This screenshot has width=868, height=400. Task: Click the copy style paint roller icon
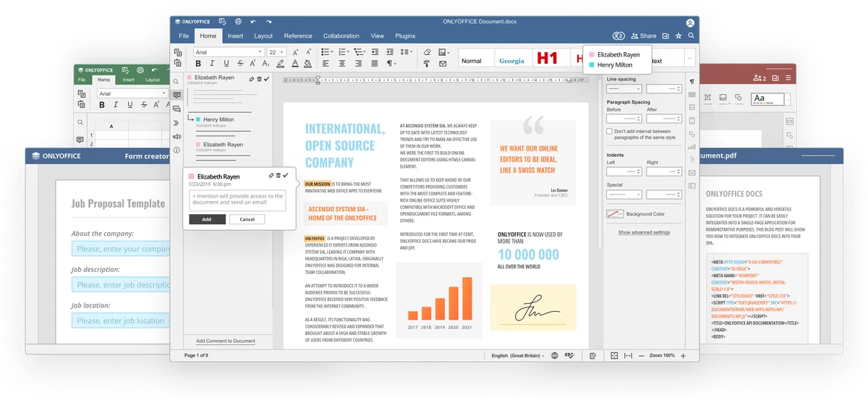point(427,64)
